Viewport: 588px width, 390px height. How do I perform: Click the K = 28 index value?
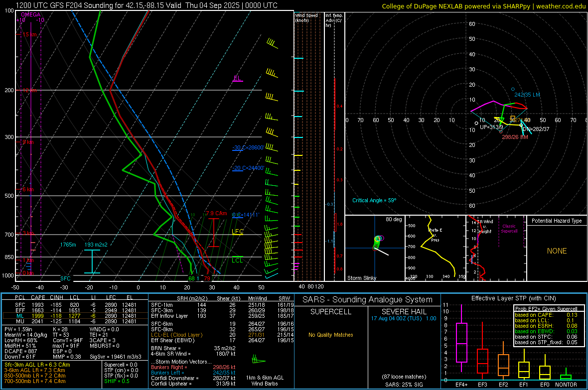(60, 329)
